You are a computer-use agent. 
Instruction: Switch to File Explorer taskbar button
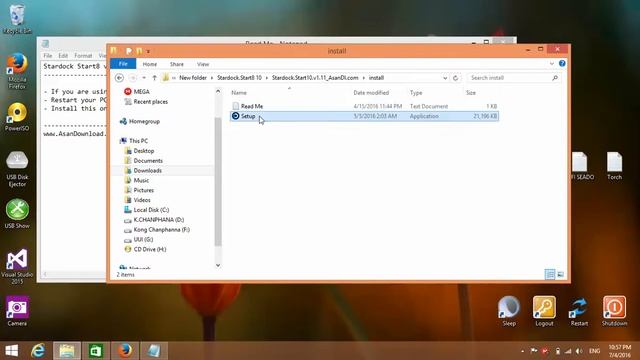click(67, 351)
